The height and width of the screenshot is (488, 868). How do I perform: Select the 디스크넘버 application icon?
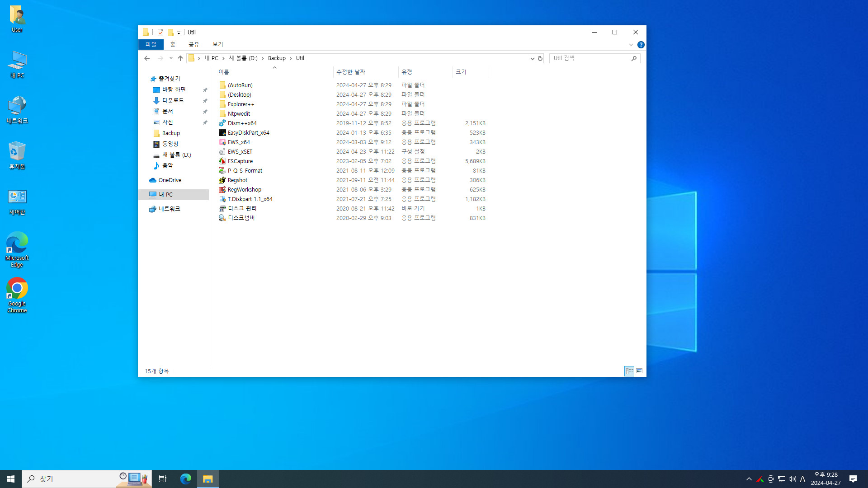222,218
